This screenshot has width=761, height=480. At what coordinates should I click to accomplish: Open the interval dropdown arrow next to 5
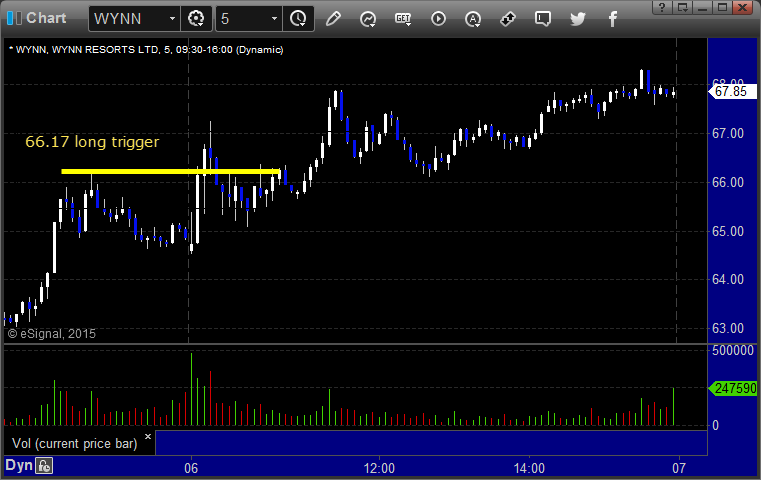[274, 19]
